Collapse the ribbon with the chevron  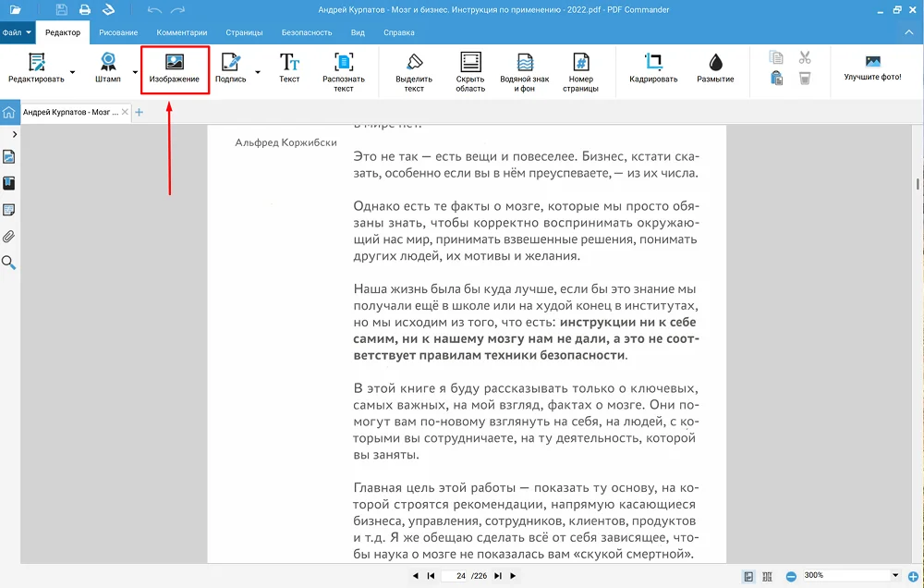coord(908,32)
